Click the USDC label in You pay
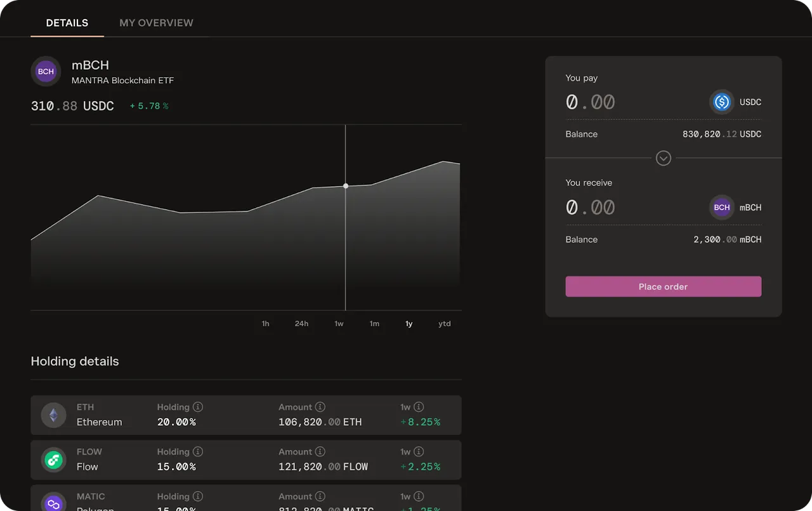 point(750,102)
